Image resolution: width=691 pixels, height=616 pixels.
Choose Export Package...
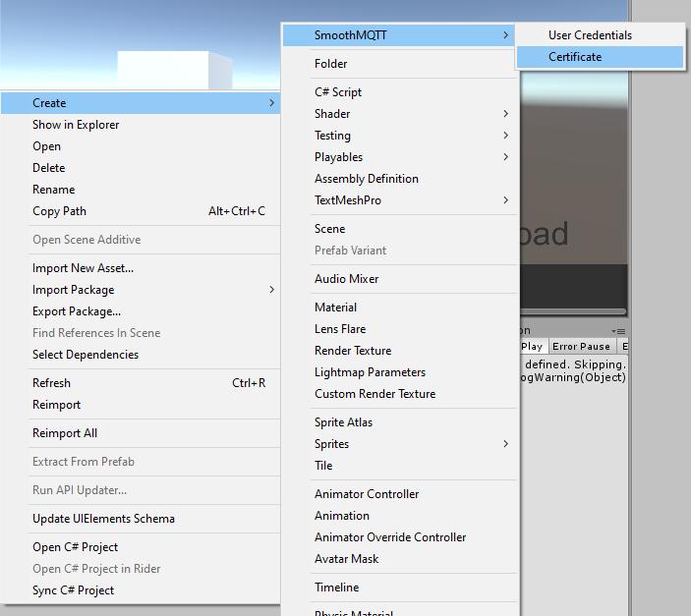141,311
